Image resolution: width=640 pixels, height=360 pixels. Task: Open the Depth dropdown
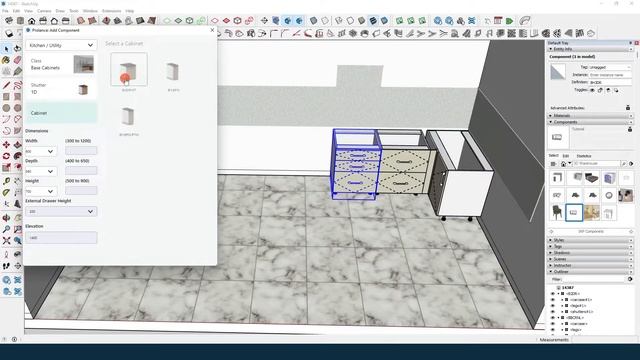(40, 171)
